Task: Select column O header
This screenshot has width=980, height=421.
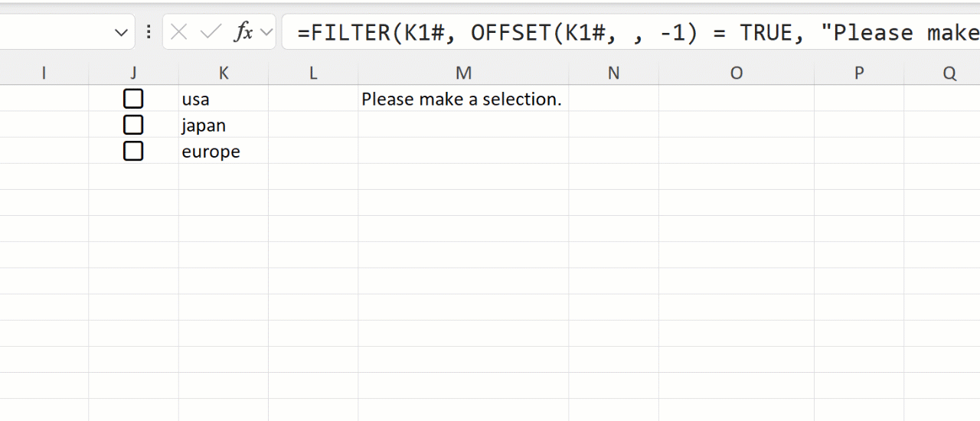Action: tap(736, 73)
